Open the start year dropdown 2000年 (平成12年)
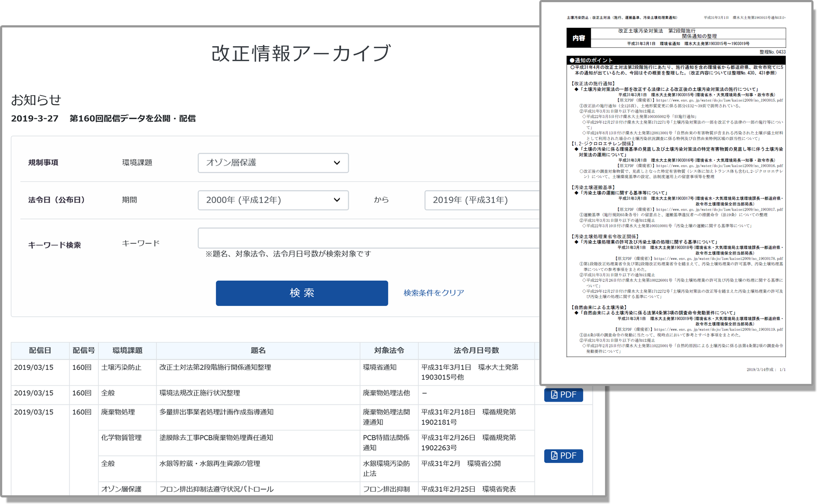The height and width of the screenshot is (504, 817). point(273,200)
